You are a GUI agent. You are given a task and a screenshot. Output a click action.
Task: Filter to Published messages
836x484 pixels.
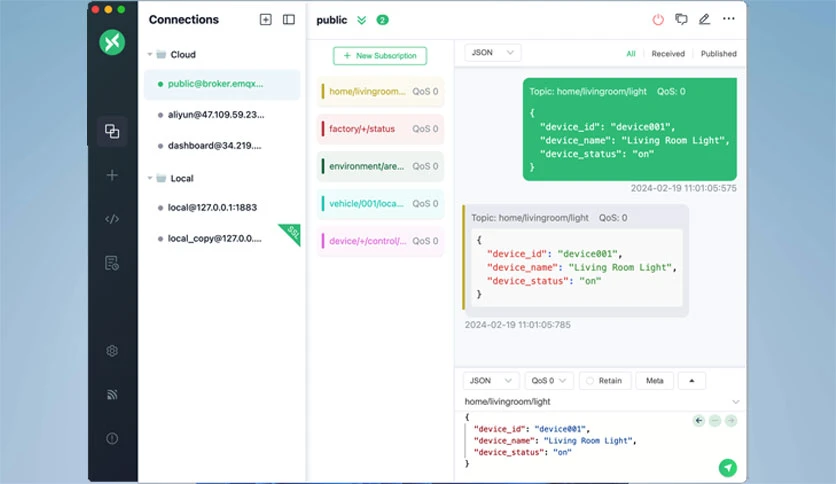718,53
